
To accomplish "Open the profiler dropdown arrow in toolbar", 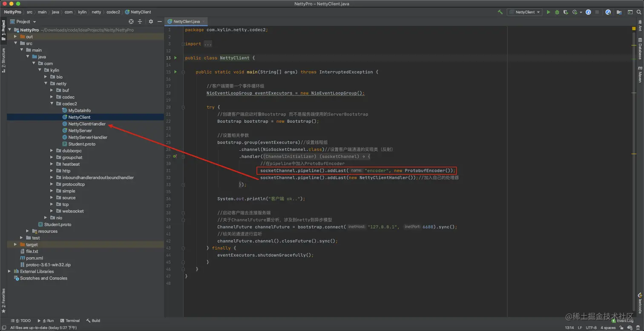I will coord(581,12).
